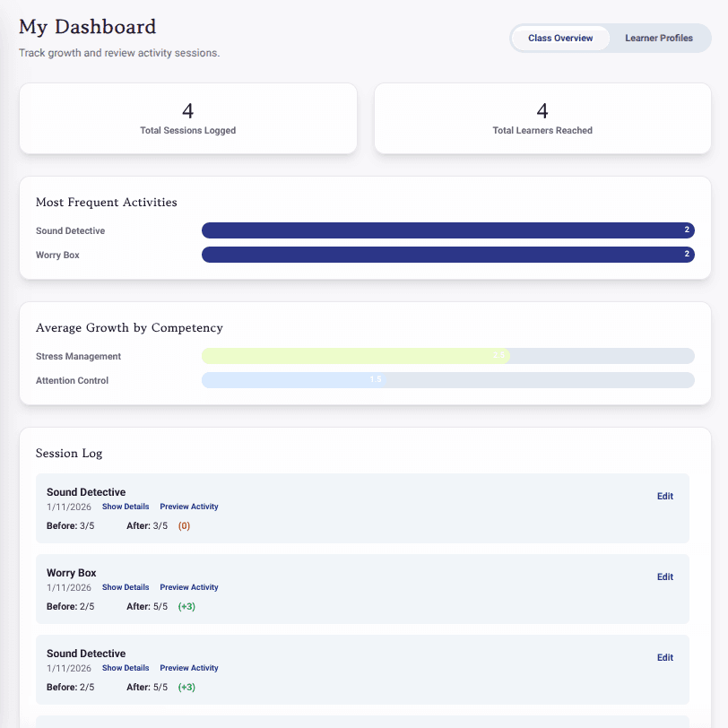The width and height of the screenshot is (728, 728).
Task: Click the Worry Box (+3) growth value
Action: (x=186, y=607)
